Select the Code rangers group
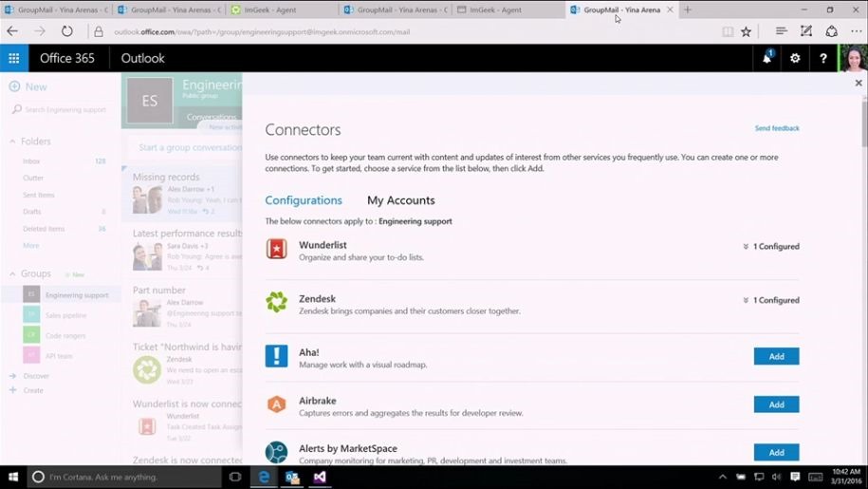Screen dimensions: 868x489 tap(61, 335)
